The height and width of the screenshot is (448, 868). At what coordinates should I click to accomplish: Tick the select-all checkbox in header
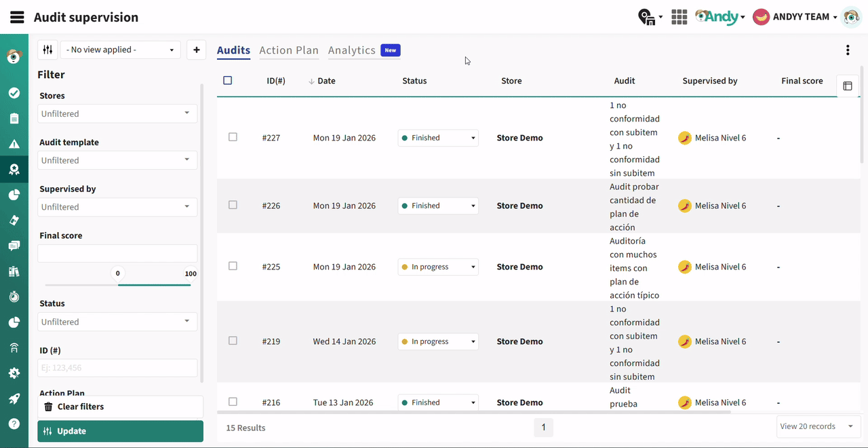(228, 81)
